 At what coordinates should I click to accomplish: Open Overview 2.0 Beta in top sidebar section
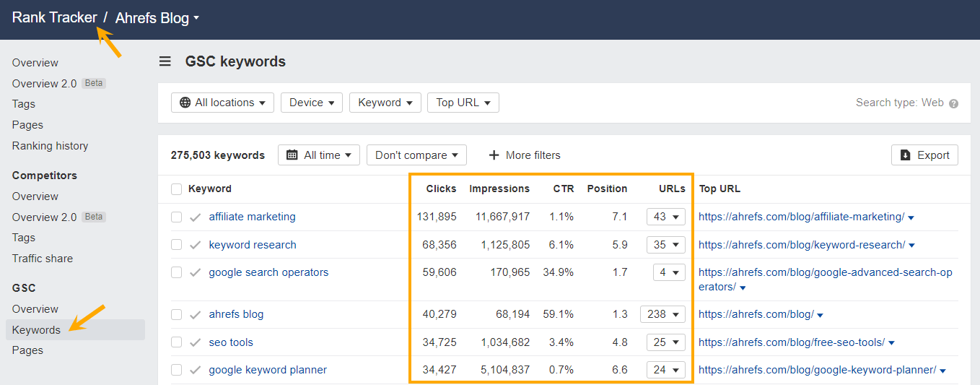click(59, 84)
